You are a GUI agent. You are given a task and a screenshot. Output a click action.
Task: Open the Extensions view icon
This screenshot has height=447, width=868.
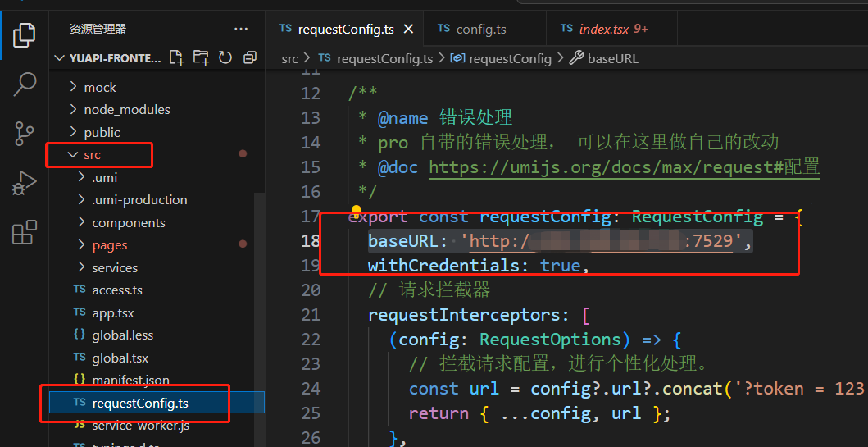tap(25, 233)
